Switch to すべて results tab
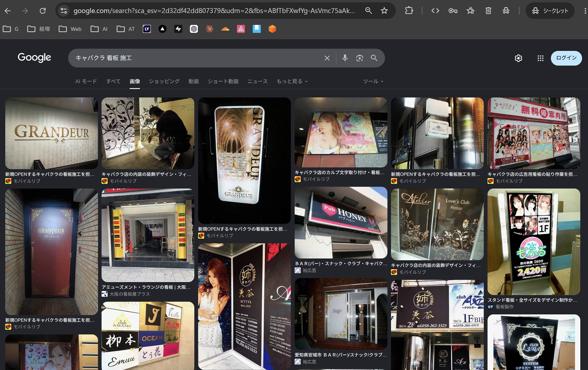Image resolution: width=588 pixels, height=370 pixels. coord(113,81)
